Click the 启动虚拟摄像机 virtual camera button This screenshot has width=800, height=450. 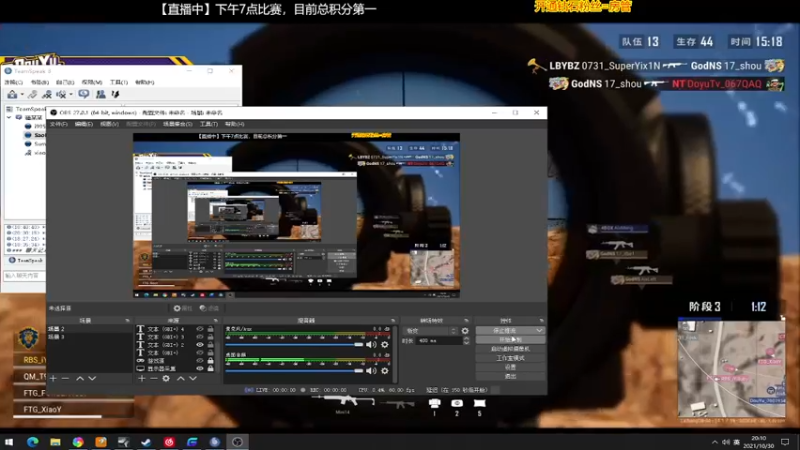click(510, 349)
